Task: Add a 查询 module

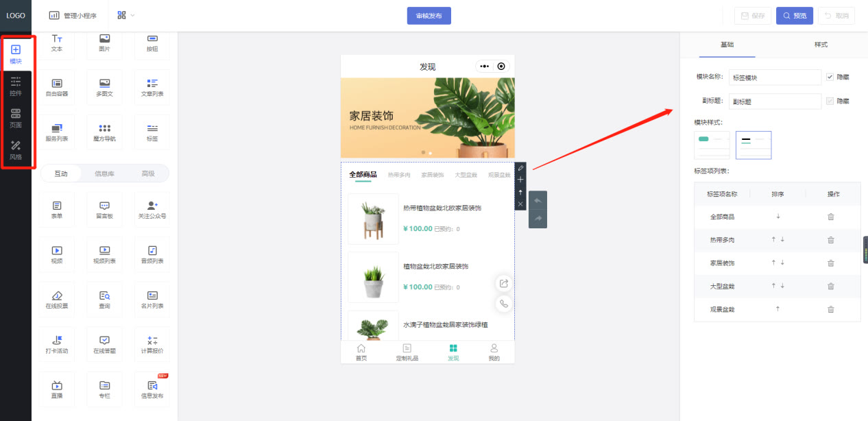Action: pyautogui.click(x=104, y=300)
